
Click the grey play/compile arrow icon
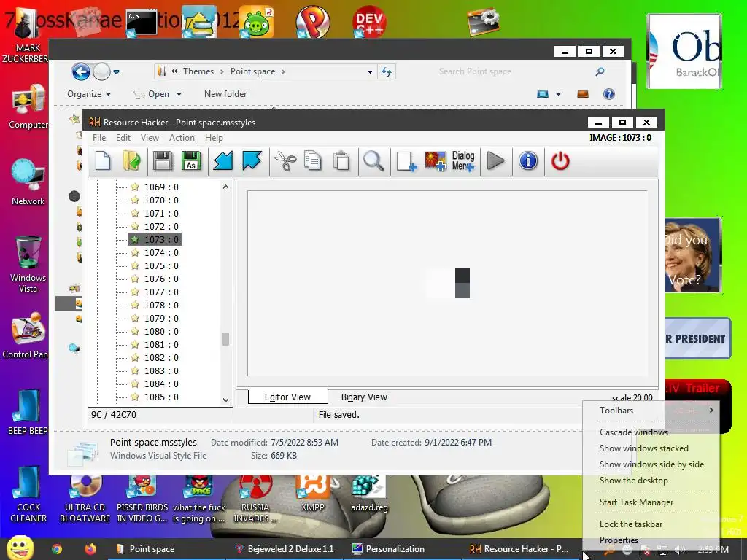(495, 161)
